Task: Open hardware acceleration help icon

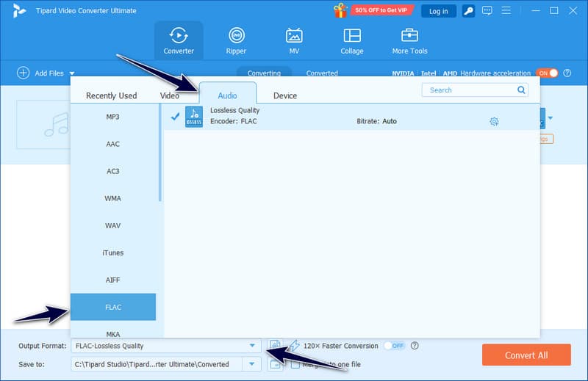Action: pyautogui.click(x=567, y=73)
